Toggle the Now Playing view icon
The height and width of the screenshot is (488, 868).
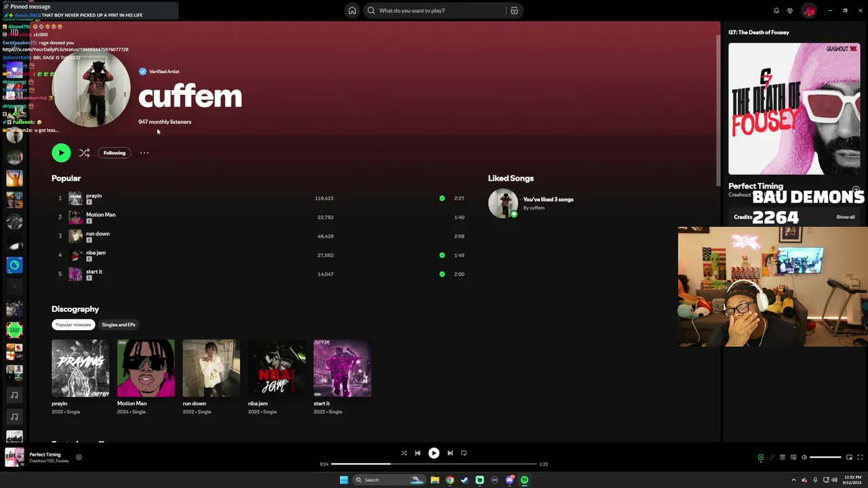point(760,457)
